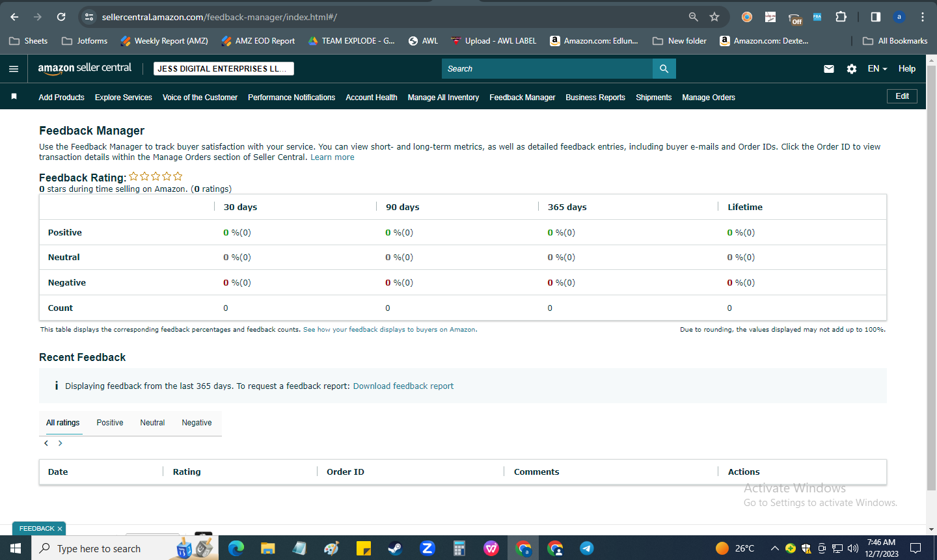937x560 pixels.
Task: Open AMZ EOD Report bookmark
Action: [258, 40]
